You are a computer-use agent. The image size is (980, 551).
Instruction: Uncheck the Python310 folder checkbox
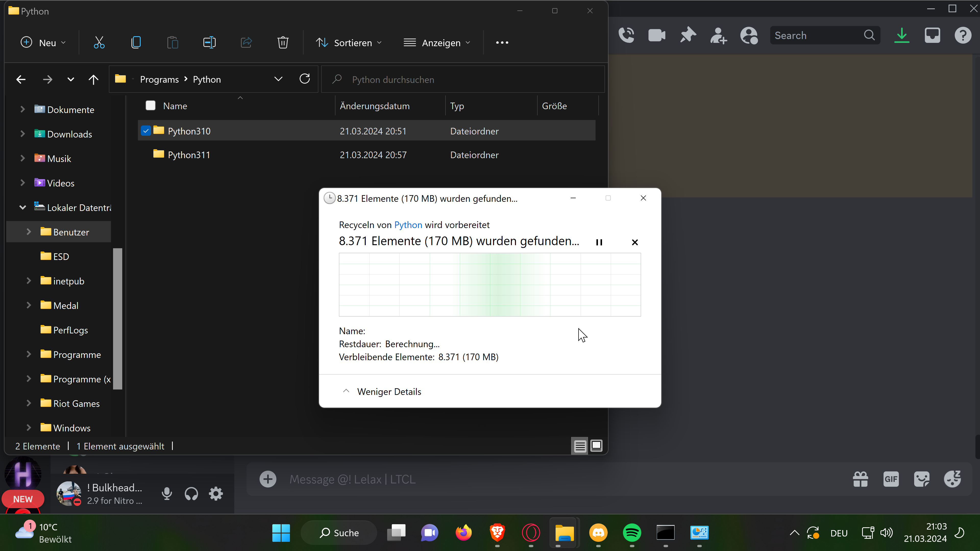coord(146,131)
